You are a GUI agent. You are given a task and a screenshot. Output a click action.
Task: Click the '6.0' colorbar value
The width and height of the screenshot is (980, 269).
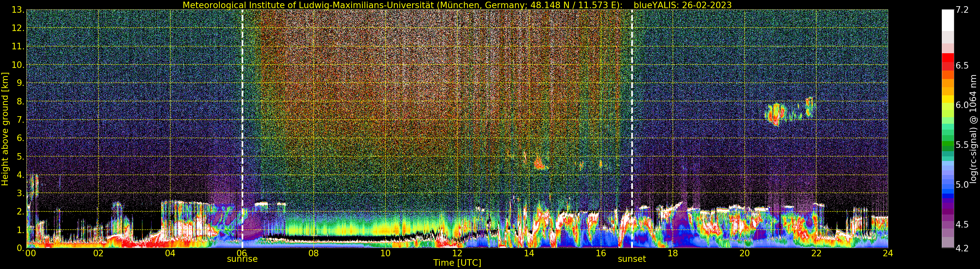click(x=962, y=105)
